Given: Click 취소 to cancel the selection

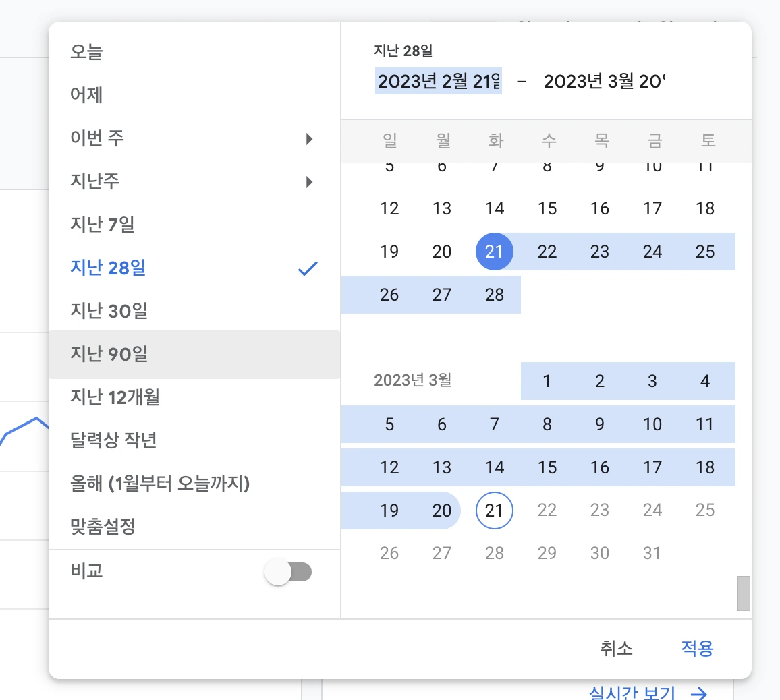Looking at the screenshot, I should [x=617, y=648].
